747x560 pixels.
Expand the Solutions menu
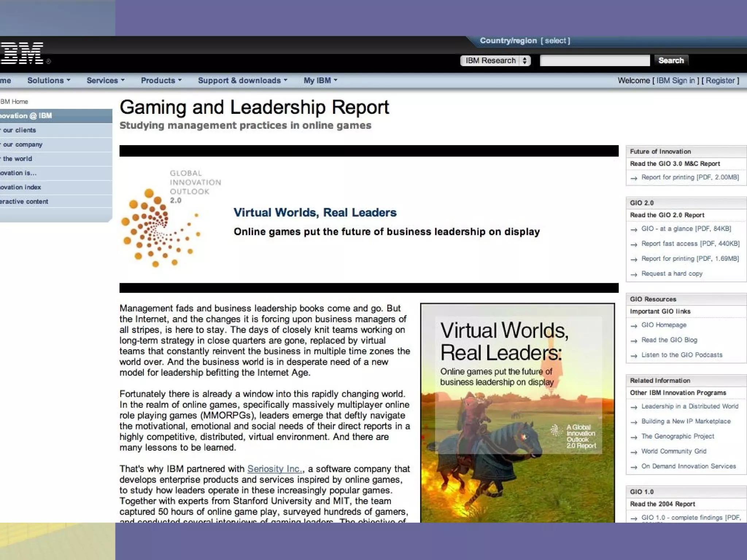click(49, 81)
